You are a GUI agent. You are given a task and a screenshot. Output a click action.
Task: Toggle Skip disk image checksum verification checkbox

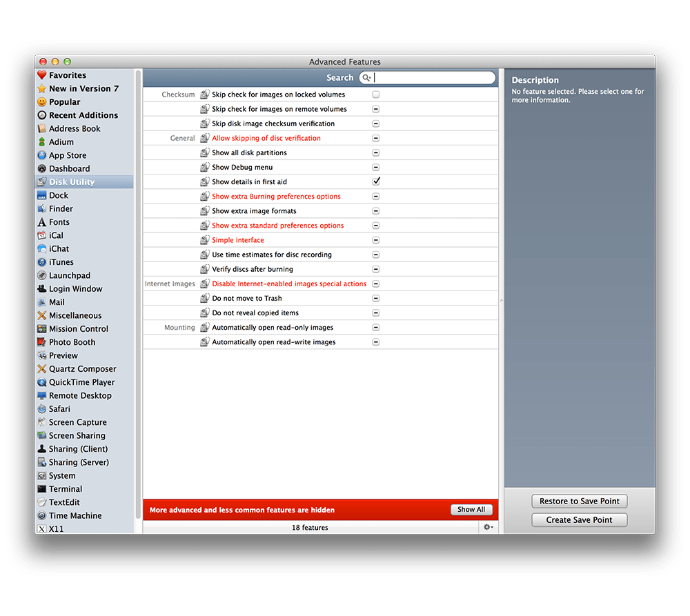(376, 123)
